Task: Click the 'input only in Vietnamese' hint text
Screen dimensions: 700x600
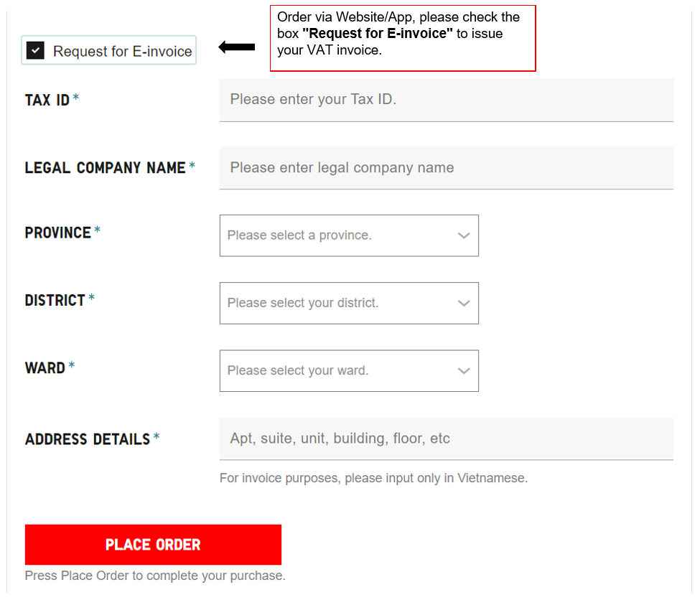Action: point(373,478)
